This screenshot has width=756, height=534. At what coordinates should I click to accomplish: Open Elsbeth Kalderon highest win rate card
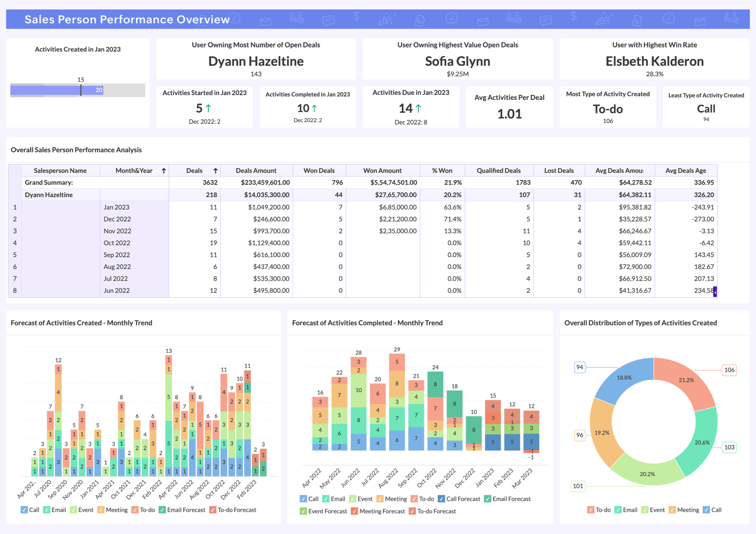[655, 59]
